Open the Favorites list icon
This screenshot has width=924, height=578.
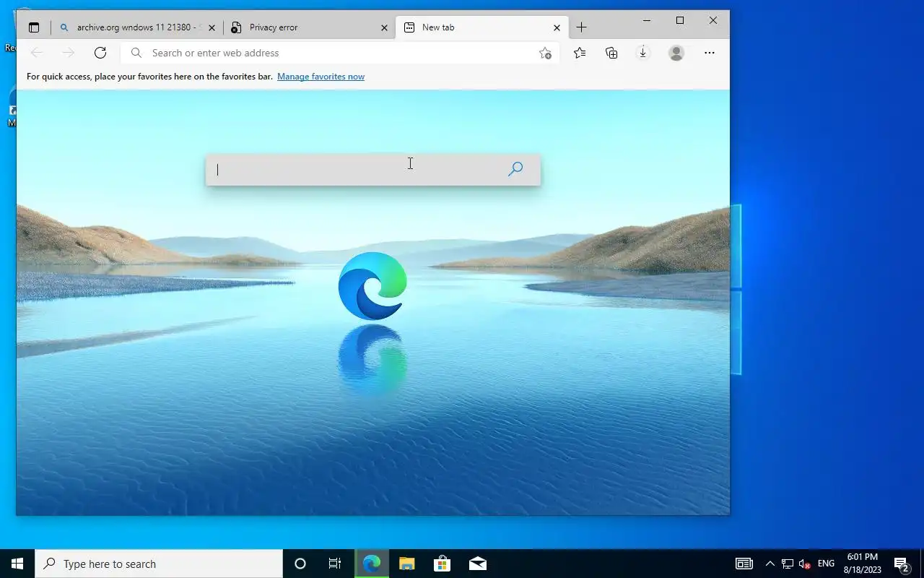click(580, 53)
